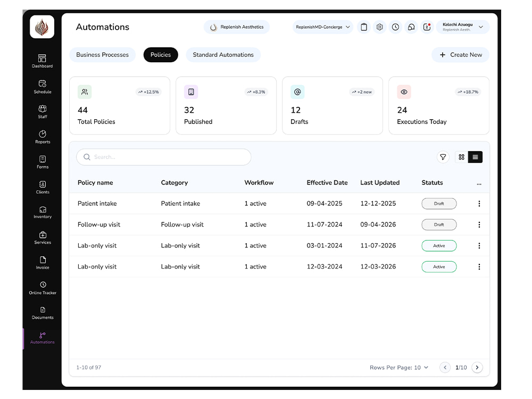Screen dimensions: 532x399
Task: Click the Executions Today eye icon
Action: [404, 92]
